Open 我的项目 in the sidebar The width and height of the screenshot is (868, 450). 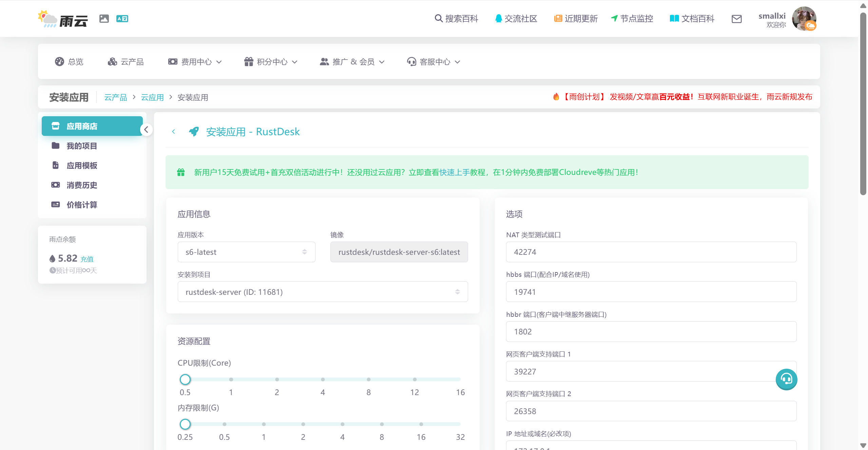click(82, 146)
